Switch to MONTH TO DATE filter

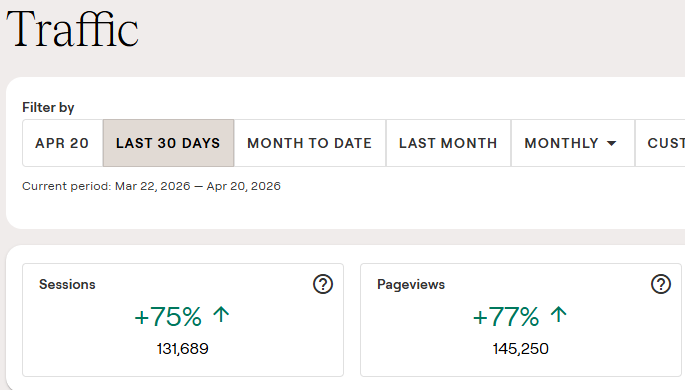point(310,143)
